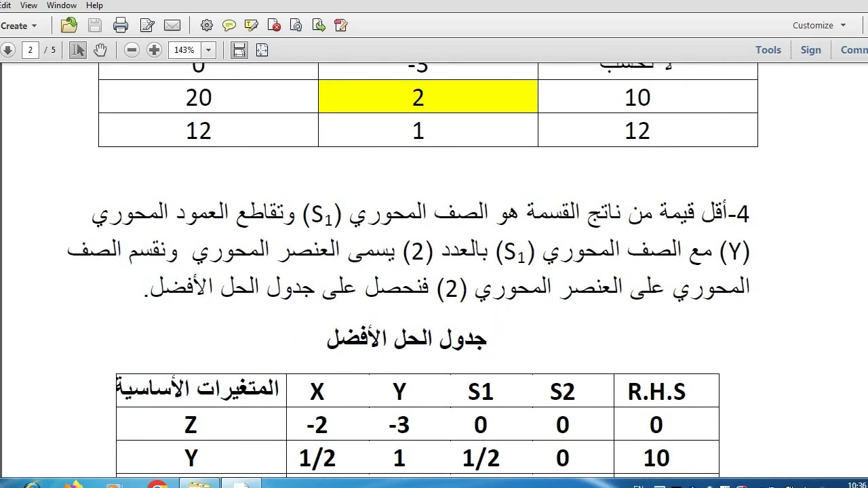This screenshot has height=488, width=868.
Task: Open a file with the folder icon
Action: tap(68, 26)
